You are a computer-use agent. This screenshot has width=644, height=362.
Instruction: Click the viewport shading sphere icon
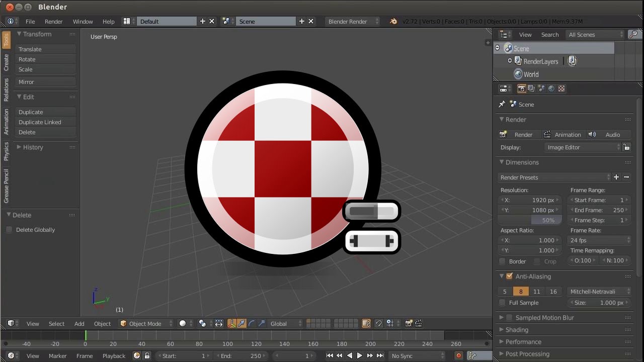(183, 323)
